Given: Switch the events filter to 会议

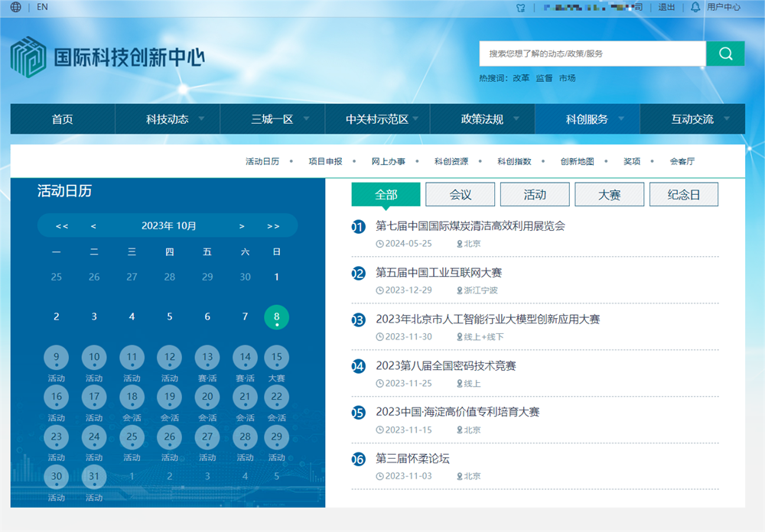Looking at the screenshot, I should coord(460,194).
